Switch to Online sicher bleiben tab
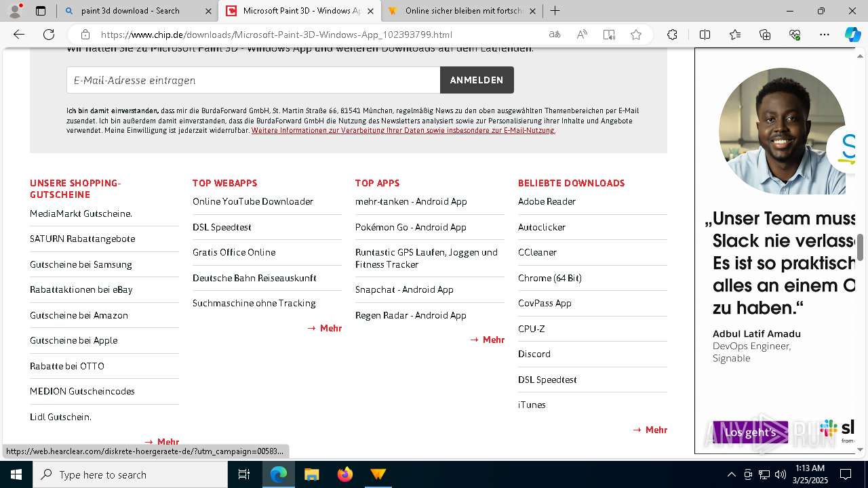The height and width of the screenshot is (488, 868). (464, 11)
